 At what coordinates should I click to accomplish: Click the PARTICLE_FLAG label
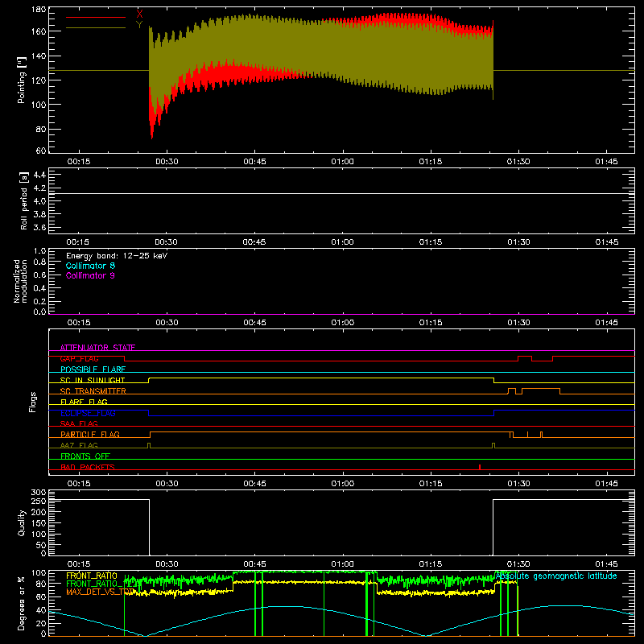pyautogui.click(x=90, y=434)
